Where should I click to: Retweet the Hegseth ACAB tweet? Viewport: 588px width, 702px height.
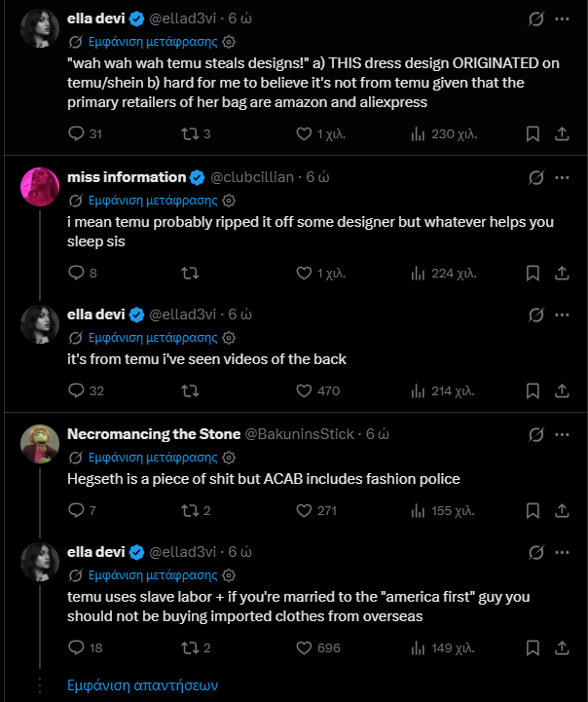tap(191, 510)
